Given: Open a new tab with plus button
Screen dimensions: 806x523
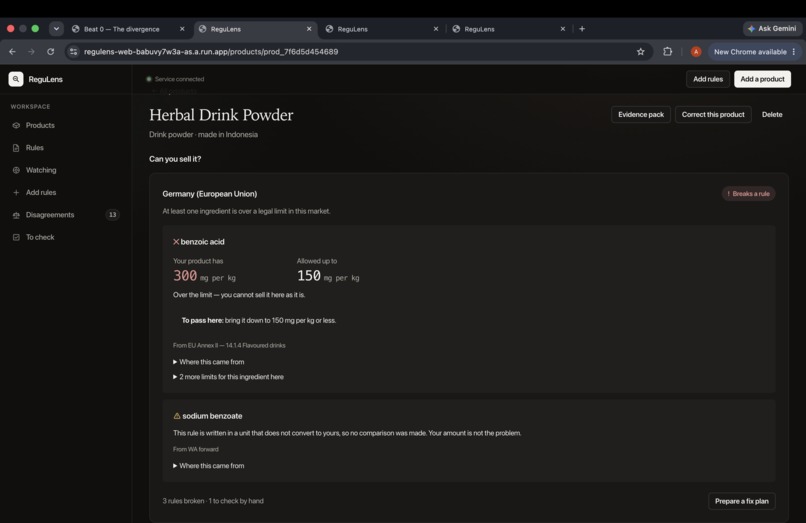Looking at the screenshot, I should 582,29.
